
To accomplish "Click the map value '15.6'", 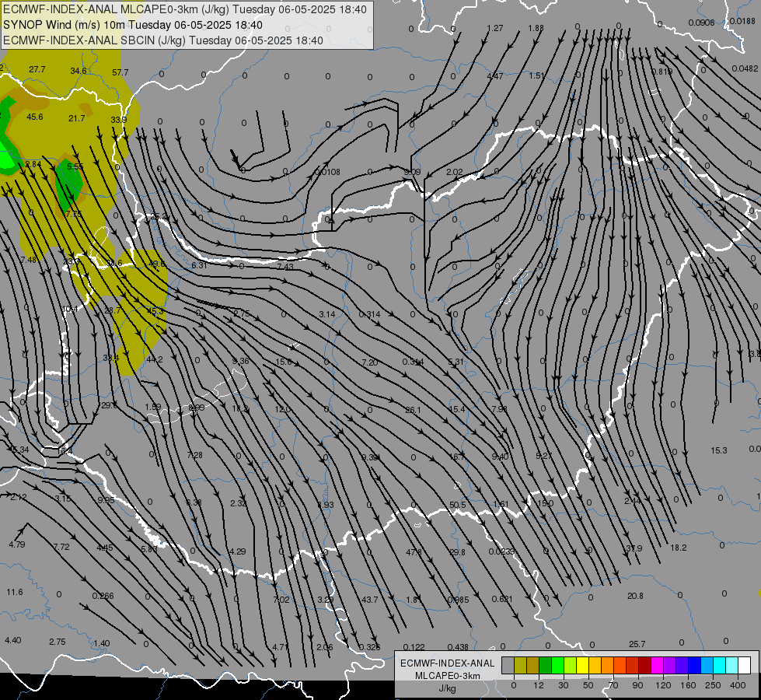I will [284, 362].
